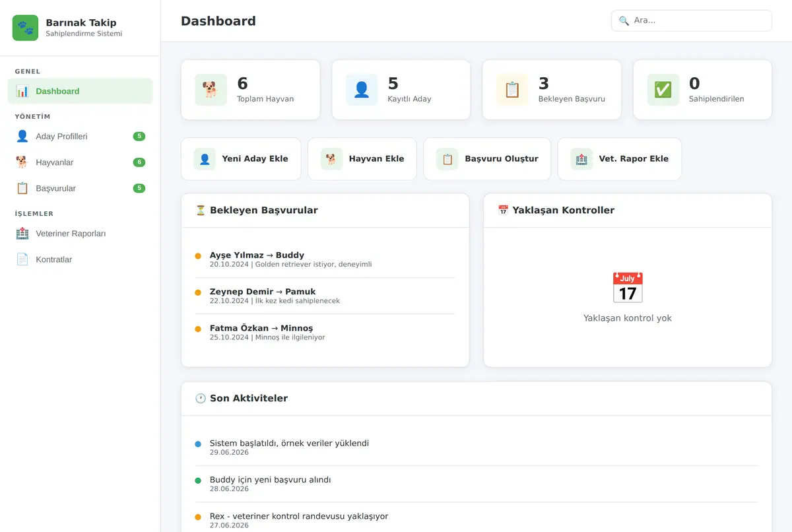Image resolution: width=792 pixels, height=532 pixels.
Task: Select Kontratlar from the sidebar
Action: point(80,259)
